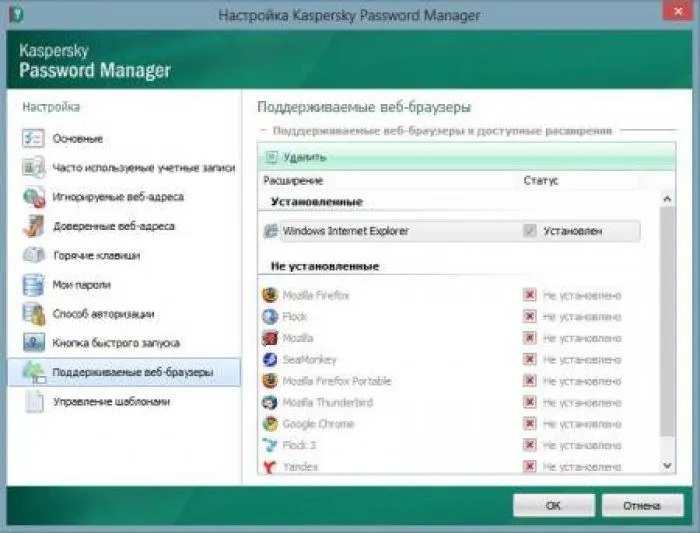Toggle the status checkbox in the Mozilla row
This screenshot has width=700, height=533.
coord(529,337)
